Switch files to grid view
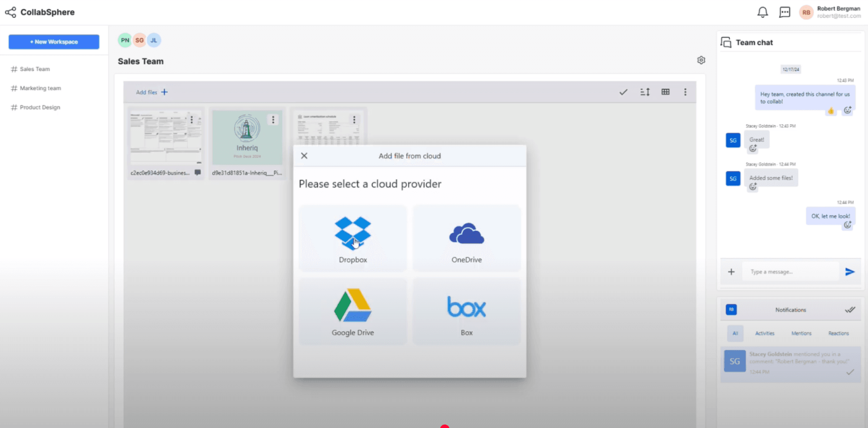The width and height of the screenshot is (868, 428). point(665,92)
